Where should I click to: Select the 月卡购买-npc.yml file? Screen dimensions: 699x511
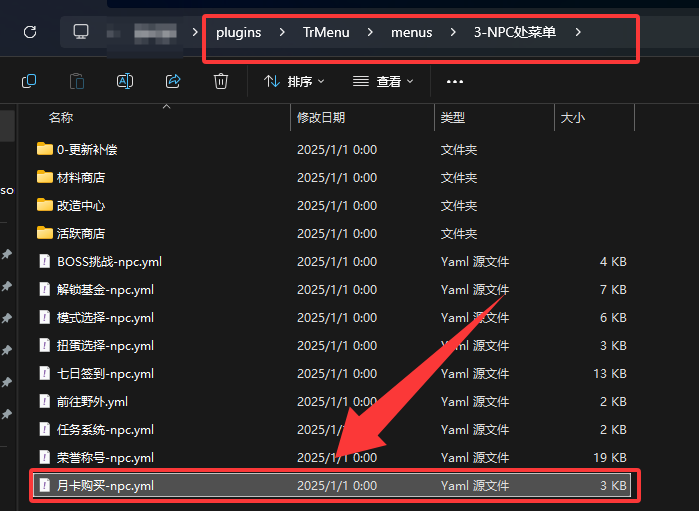click(x=105, y=485)
